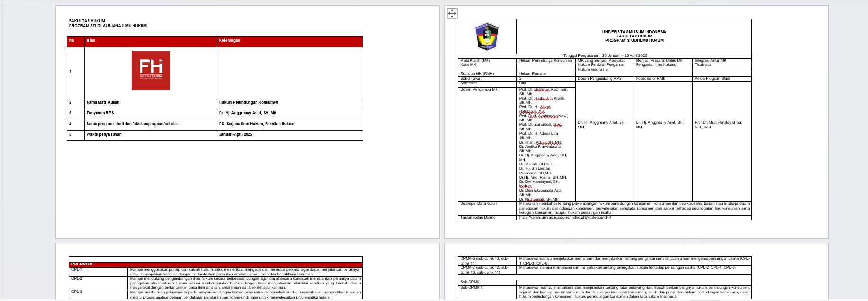Click 'Dr. Dian Ekapuspita Aziz' name
Image resolution: width=868 pixels, height=301 pixels.
click(540, 191)
